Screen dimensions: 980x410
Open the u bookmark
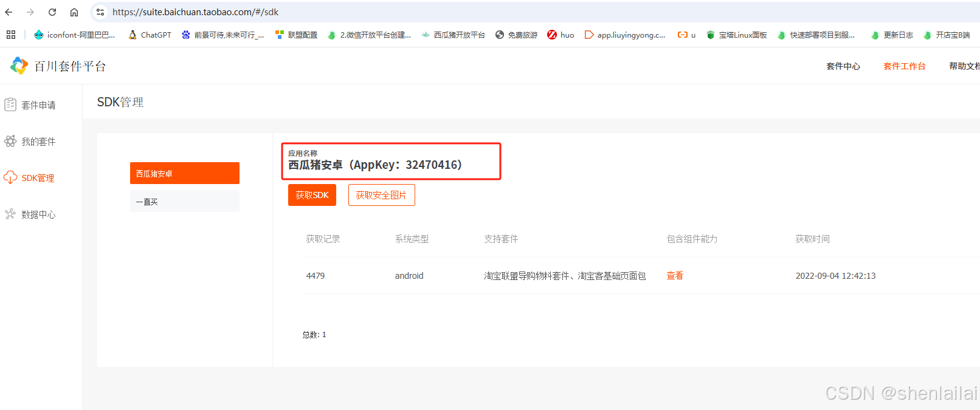(686, 35)
